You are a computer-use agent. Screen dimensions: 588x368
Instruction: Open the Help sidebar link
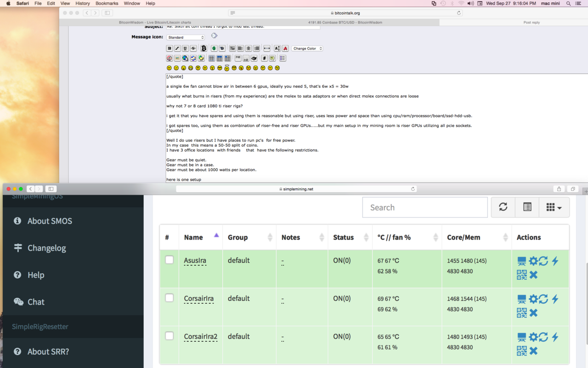36,275
